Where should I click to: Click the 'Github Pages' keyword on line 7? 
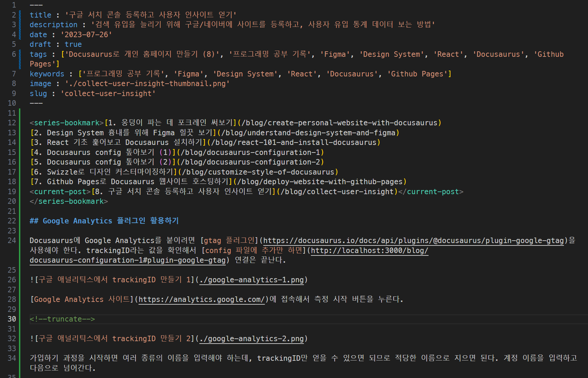[417, 74]
